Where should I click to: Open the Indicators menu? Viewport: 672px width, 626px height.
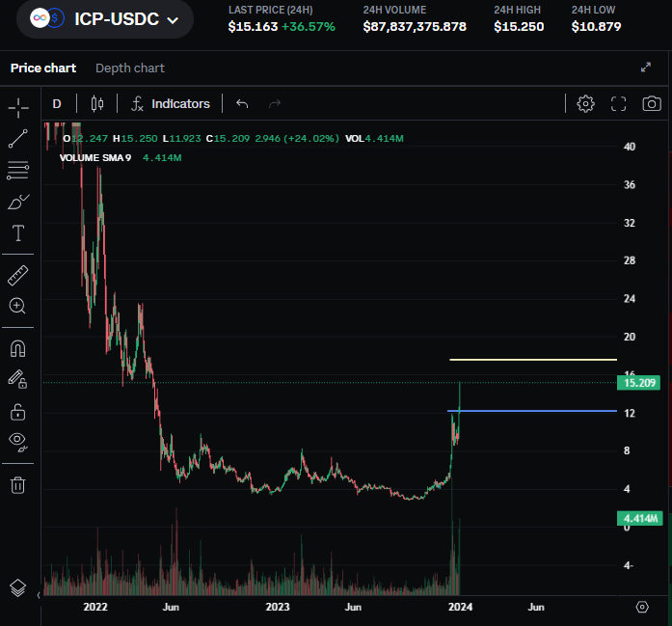[171, 104]
